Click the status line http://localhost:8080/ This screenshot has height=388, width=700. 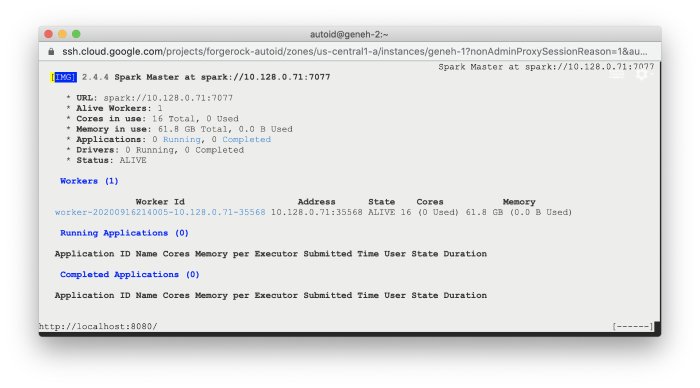[x=98, y=326]
